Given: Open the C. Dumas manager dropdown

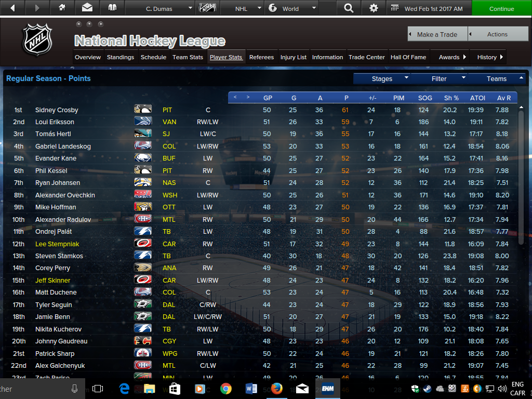Looking at the screenshot, I should click(160, 8).
